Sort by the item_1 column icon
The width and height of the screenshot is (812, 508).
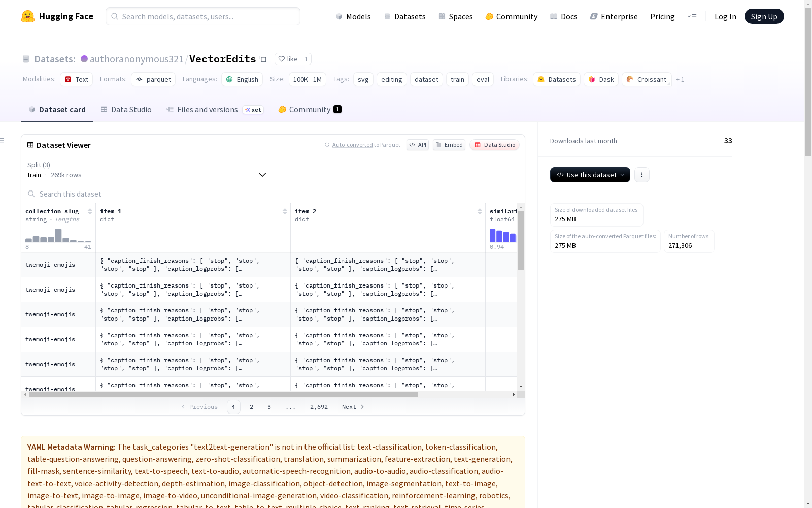click(285, 211)
